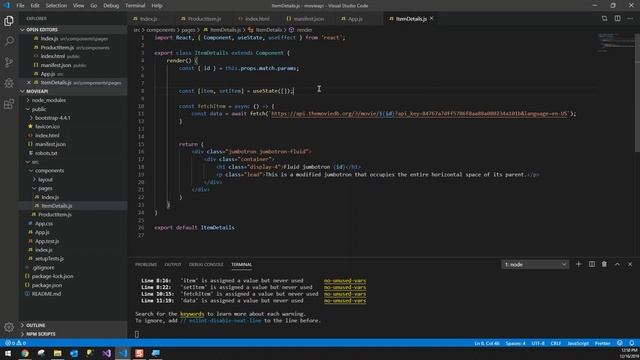640x360 pixels.
Task: Open the Debug menu
Action: pos(111,6)
